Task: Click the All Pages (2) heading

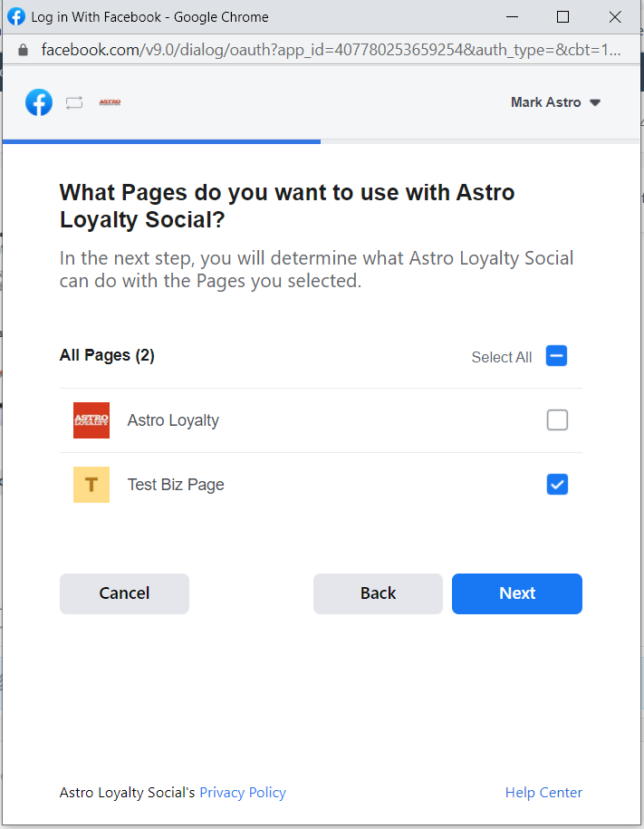Action: pyautogui.click(x=107, y=355)
